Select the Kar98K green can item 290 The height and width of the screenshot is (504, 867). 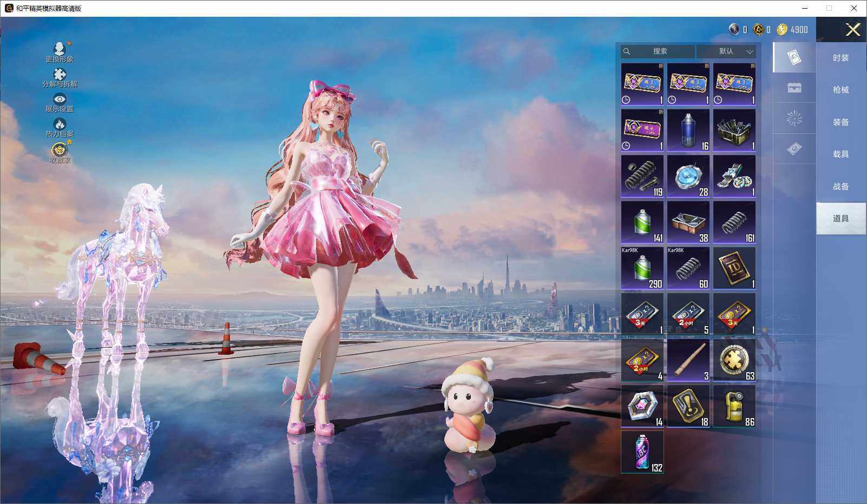point(642,268)
